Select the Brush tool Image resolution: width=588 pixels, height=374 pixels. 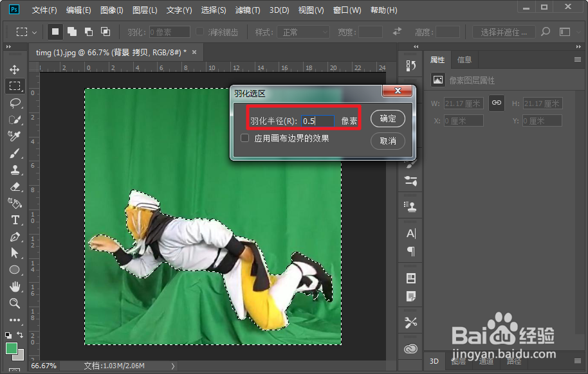coord(15,154)
